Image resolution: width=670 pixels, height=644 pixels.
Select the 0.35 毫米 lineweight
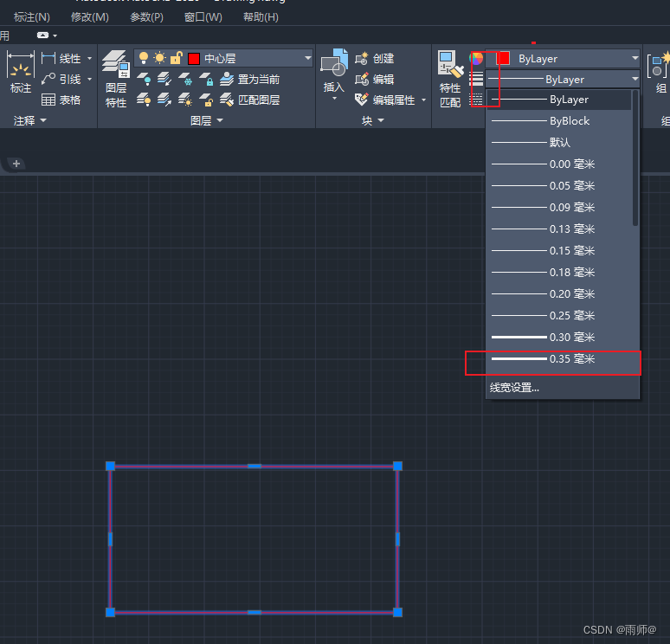tap(559, 359)
